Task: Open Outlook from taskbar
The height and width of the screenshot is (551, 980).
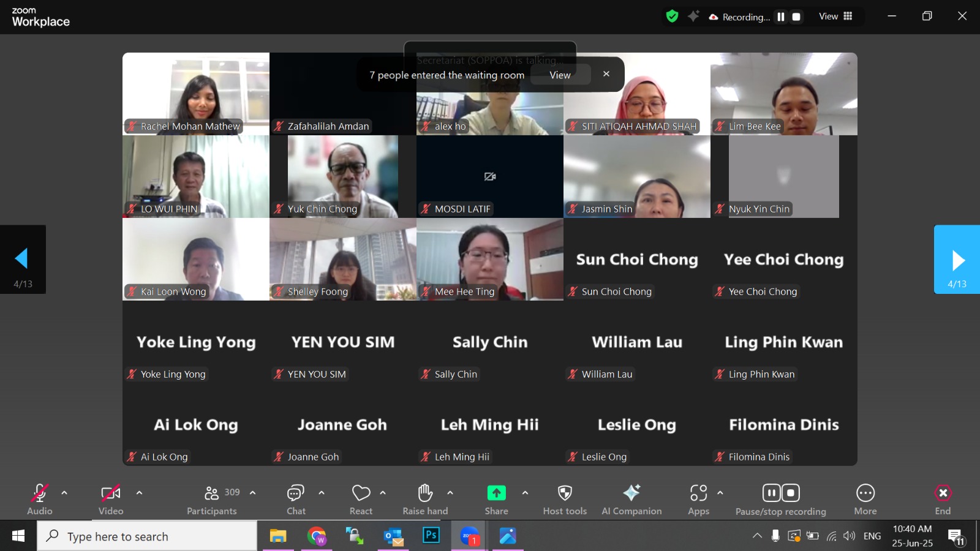Action: (393, 536)
